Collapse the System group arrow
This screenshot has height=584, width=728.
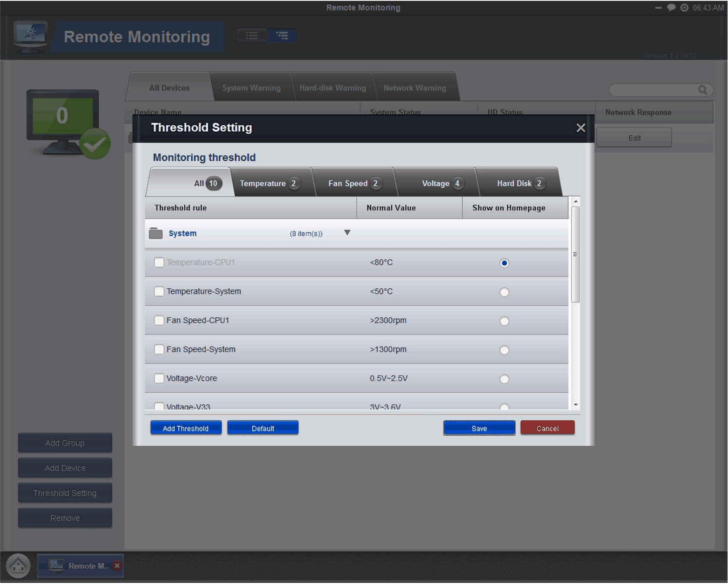pos(347,233)
